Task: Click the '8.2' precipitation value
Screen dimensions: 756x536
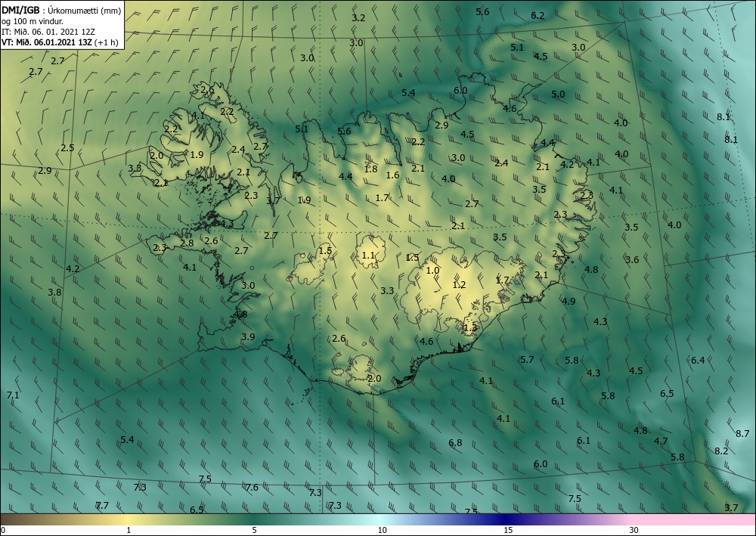Action: tap(721, 451)
